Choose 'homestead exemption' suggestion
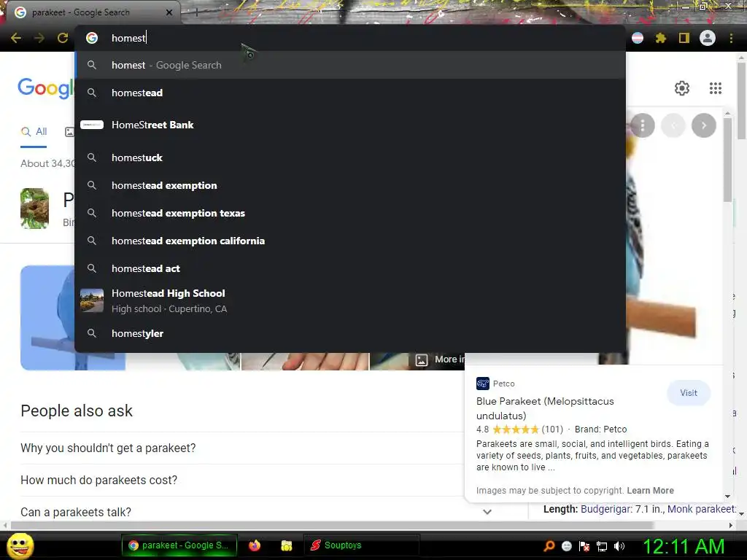Screen dimensions: 747x560 [x=350, y=185]
